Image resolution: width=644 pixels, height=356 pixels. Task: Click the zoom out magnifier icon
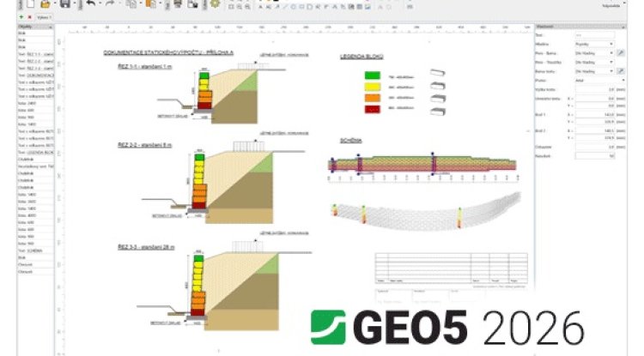point(247,7)
